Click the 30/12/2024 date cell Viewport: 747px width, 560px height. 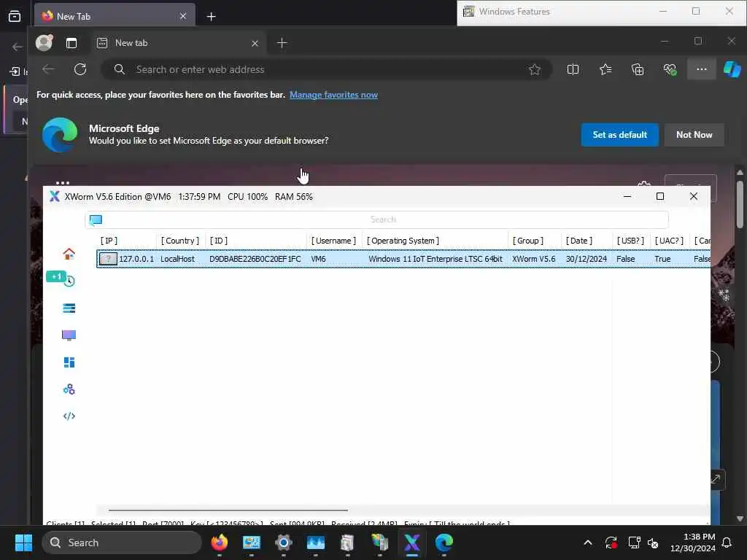586,259
